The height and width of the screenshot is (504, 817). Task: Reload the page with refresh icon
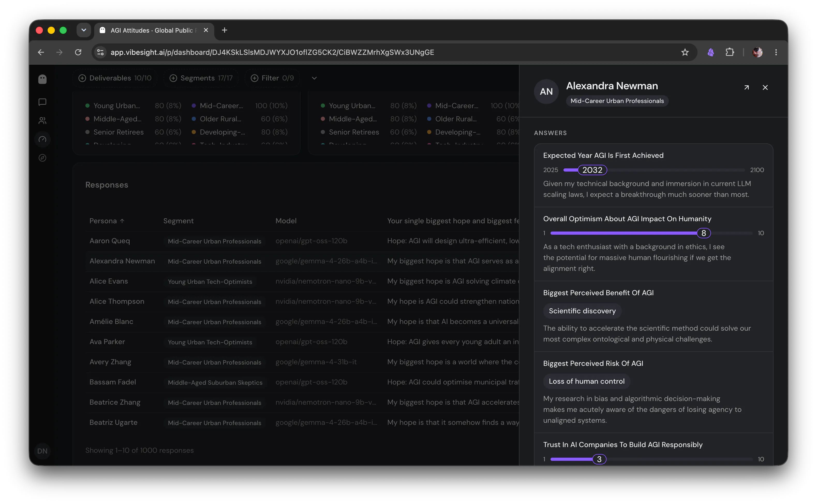point(78,52)
